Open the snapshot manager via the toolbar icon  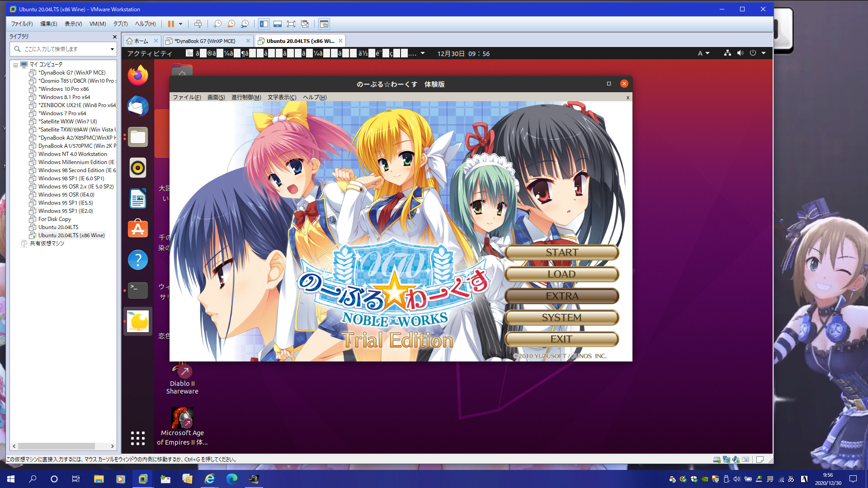[x=245, y=24]
